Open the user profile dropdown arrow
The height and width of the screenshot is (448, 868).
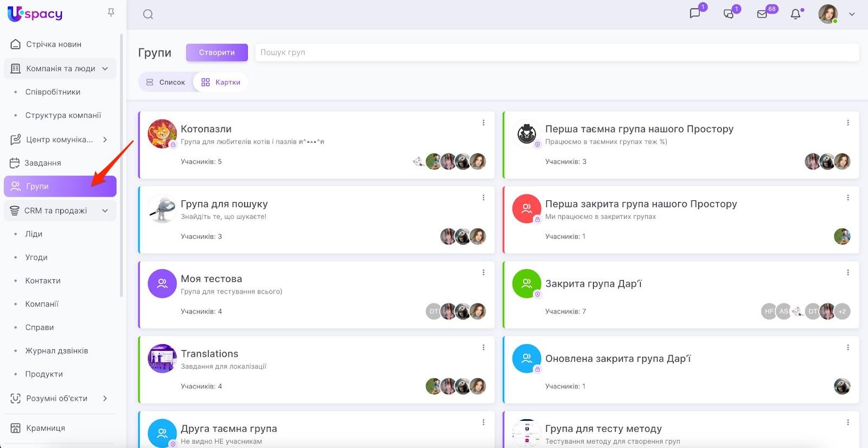852,15
